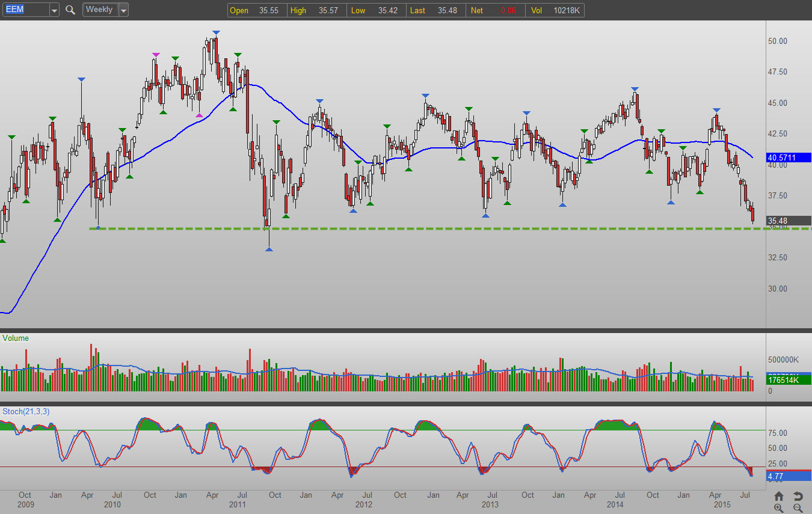Click the magenta triangle above the late-2010 high
Screen dimensions: 812x514
(156, 55)
